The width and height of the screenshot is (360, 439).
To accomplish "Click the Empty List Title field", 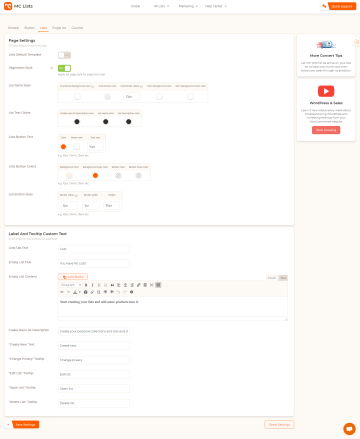I will [x=94, y=263].
